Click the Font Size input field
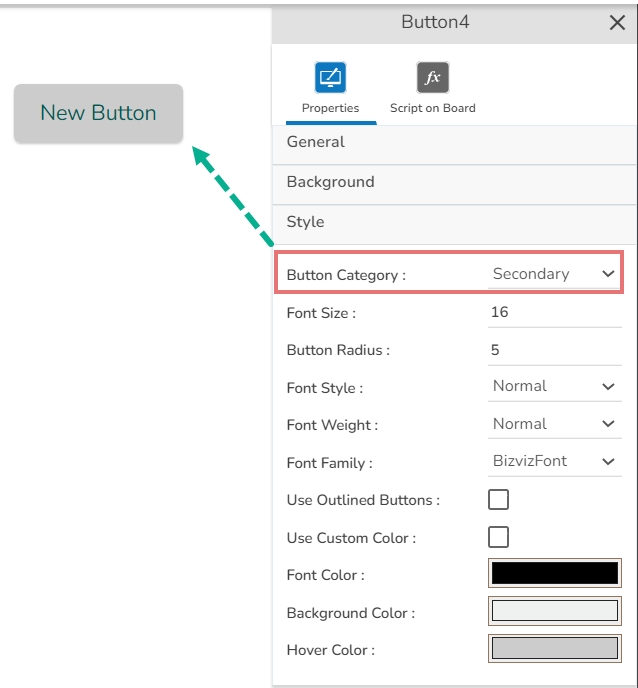638x688 pixels. [554, 312]
